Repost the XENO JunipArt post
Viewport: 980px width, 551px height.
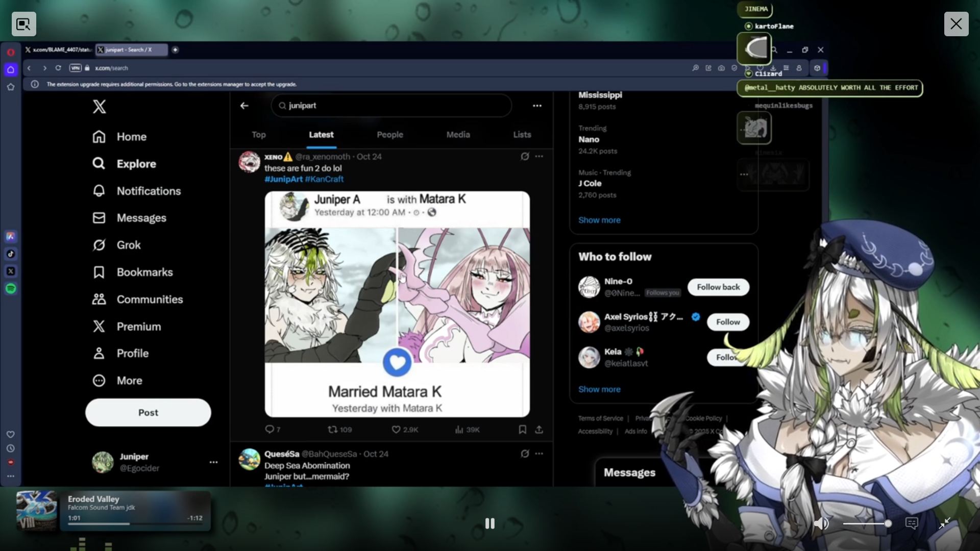[x=333, y=430]
